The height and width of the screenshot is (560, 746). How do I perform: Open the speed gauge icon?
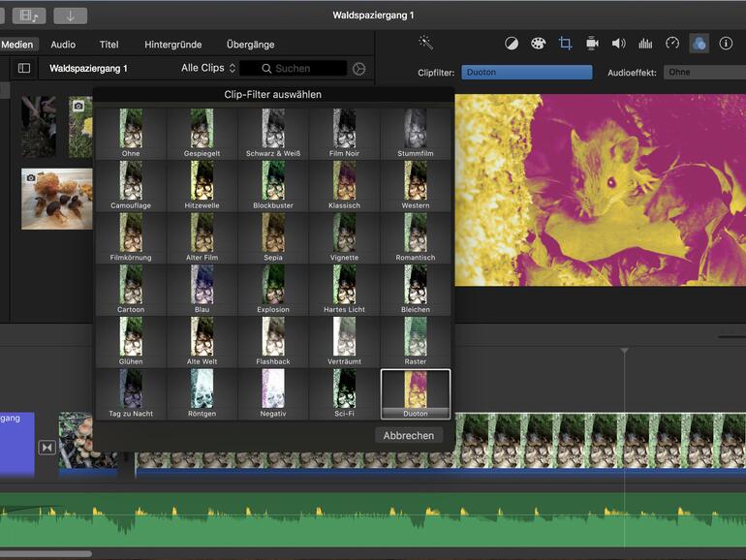pos(672,44)
